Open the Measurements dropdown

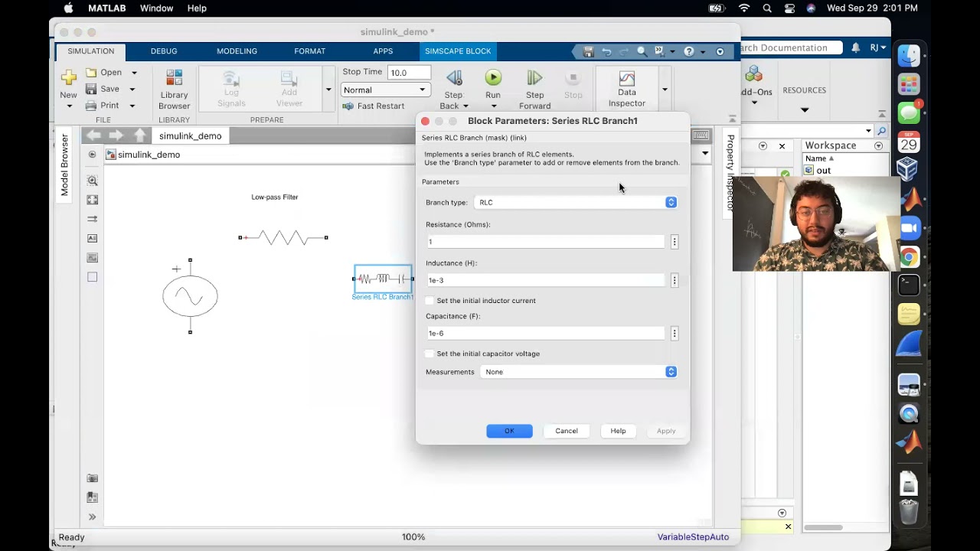click(579, 372)
